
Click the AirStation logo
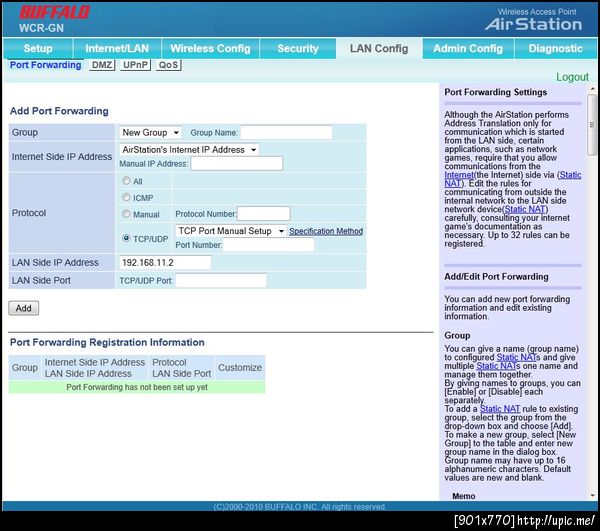click(533, 24)
